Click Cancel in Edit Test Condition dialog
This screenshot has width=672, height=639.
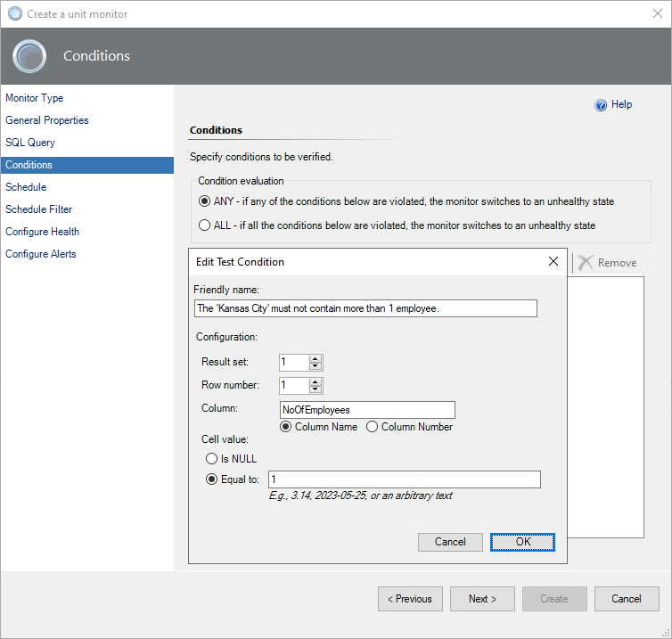click(x=450, y=542)
